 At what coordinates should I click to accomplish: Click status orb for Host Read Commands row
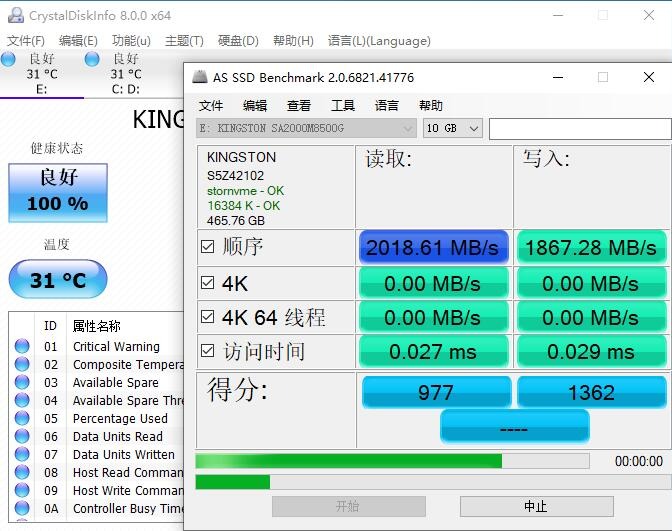click(22, 472)
